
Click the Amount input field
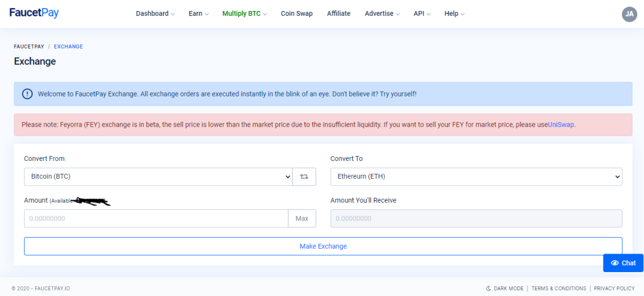pos(156,219)
